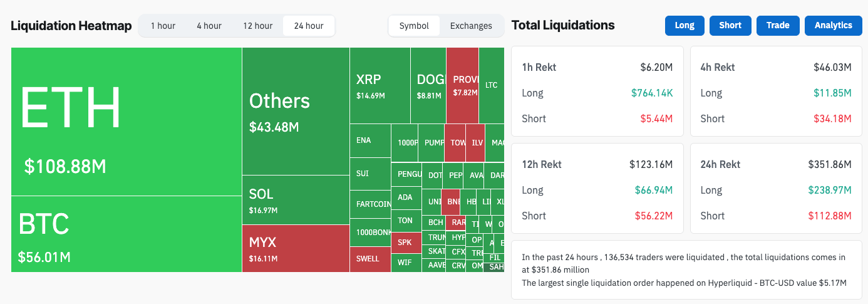Screen dimensions: 868x304
Task: Open the Analytics button
Action: 833,25
